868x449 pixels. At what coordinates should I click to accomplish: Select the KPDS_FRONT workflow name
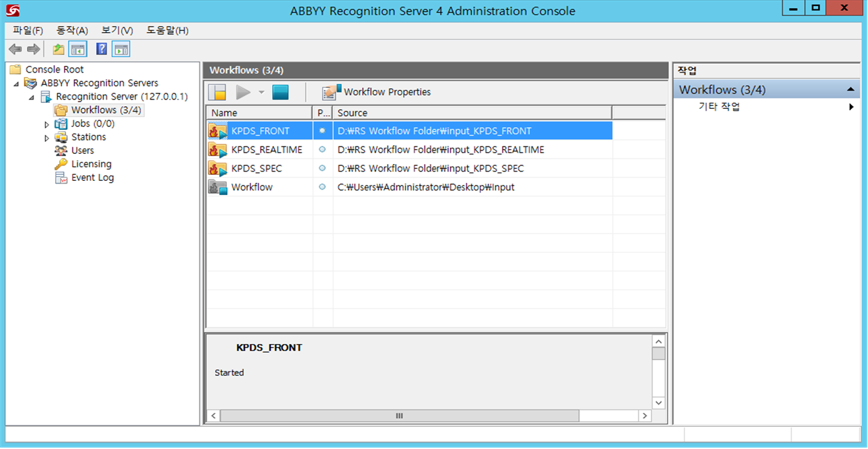(x=261, y=131)
